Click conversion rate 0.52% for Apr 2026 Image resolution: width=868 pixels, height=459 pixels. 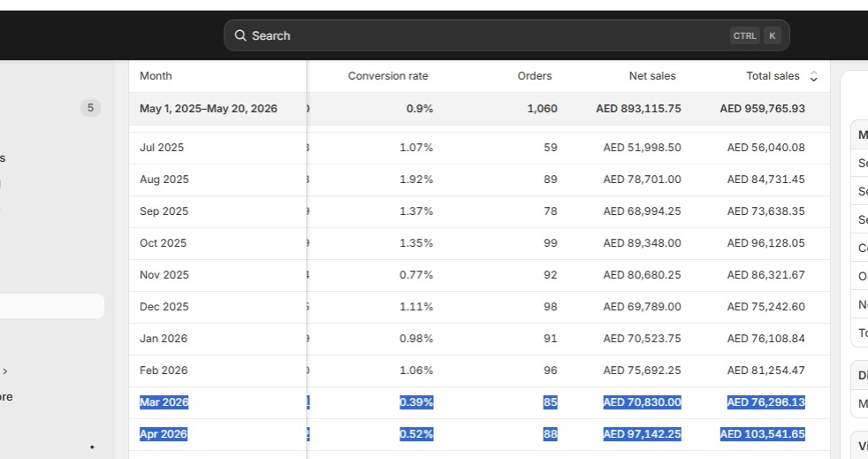[416, 434]
